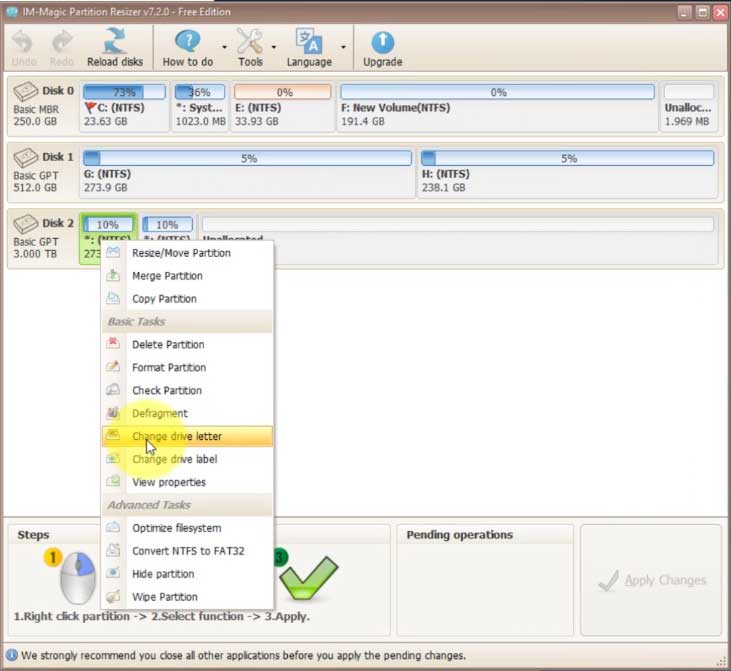Click the Delete Partition red X icon
This screenshot has height=671, width=731.
(113, 344)
